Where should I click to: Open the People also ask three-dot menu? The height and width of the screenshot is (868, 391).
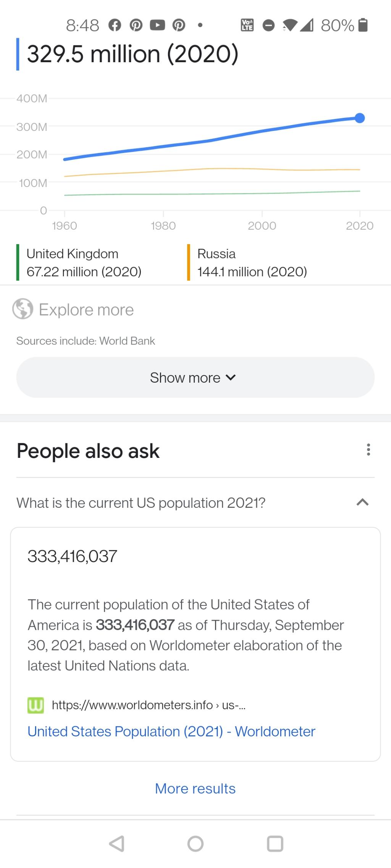(368, 450)
